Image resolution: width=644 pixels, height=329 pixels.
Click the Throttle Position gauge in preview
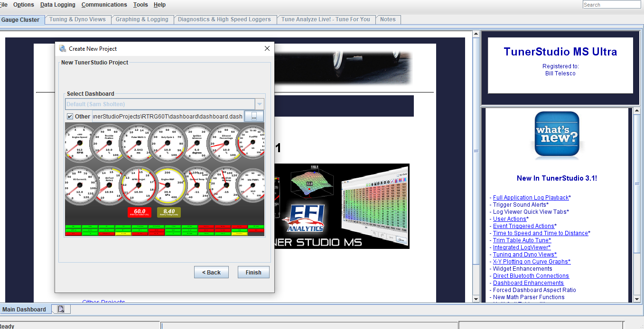coord(109,142)
